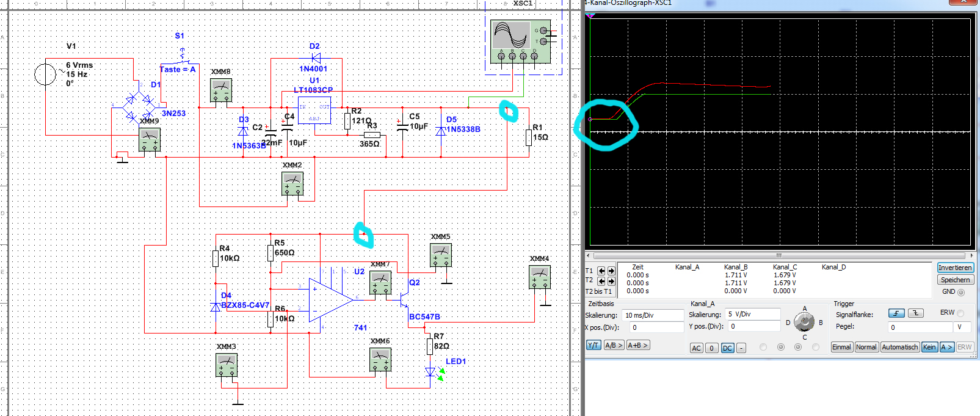
Task: Select the last of the four channel radio buttons
Action: pyautogui.click(x=816, y=347)
